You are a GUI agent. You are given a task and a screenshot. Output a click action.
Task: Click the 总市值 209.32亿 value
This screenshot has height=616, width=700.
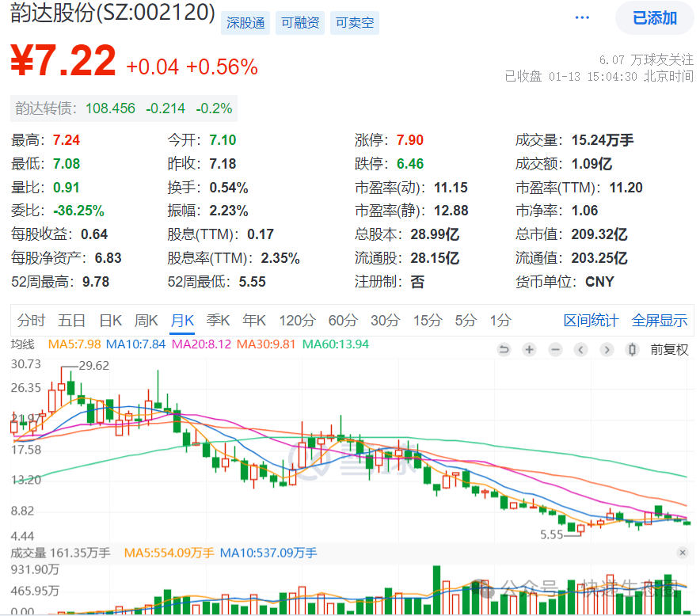click(x=599, y=234)
